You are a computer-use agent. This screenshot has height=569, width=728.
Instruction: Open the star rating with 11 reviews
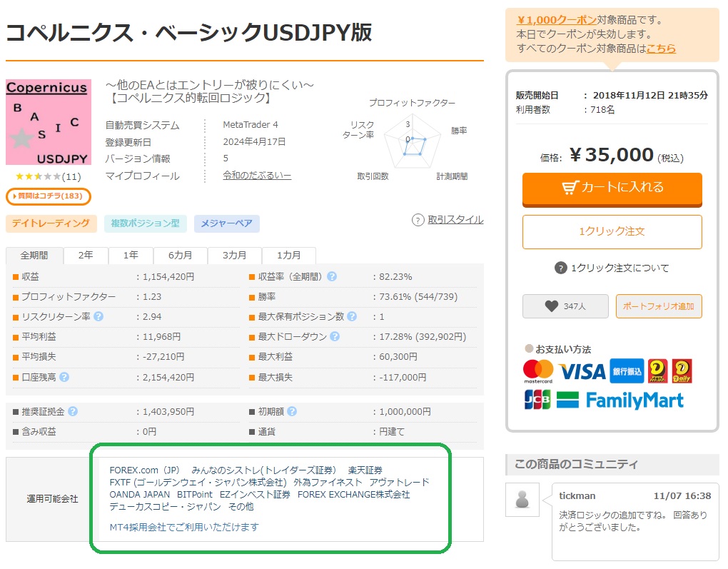(x=48, y=176)
